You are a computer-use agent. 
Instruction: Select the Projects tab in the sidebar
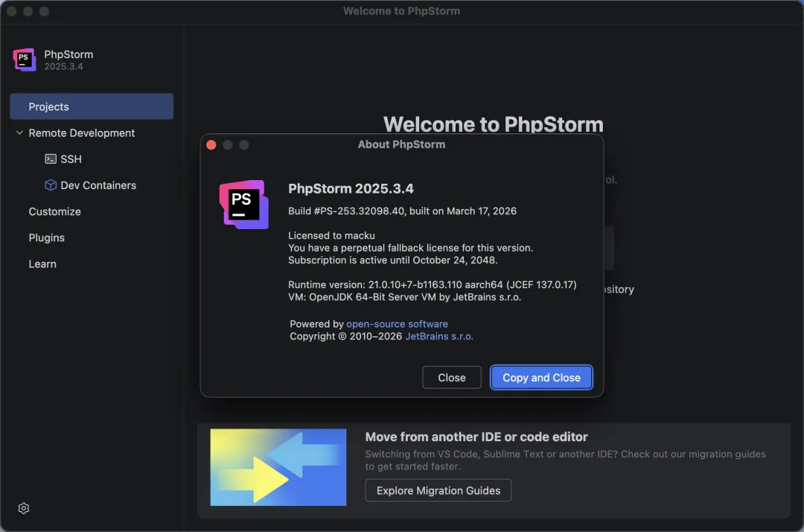click(x=92, y=106)
